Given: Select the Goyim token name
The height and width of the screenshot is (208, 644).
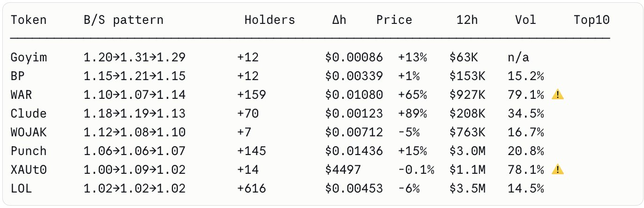Looking at the screenshot, I should [x=29, y=58].
